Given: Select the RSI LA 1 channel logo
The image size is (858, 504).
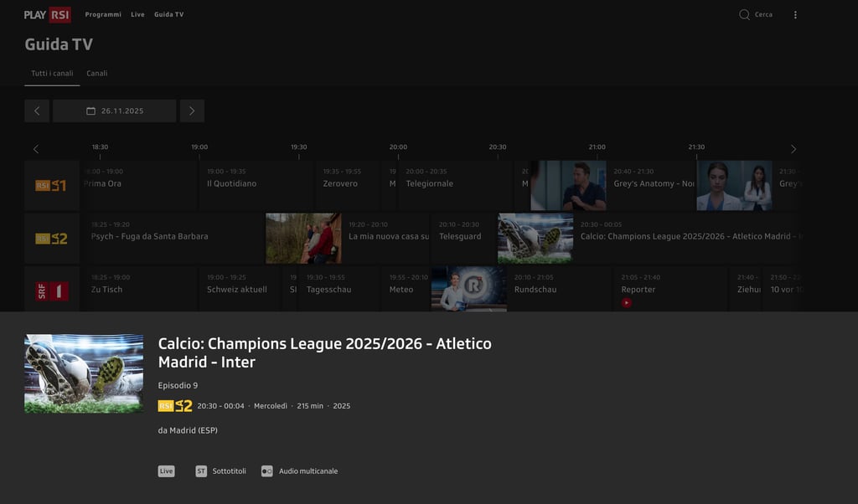Looking at the screenshot, I should pos(51,185).
